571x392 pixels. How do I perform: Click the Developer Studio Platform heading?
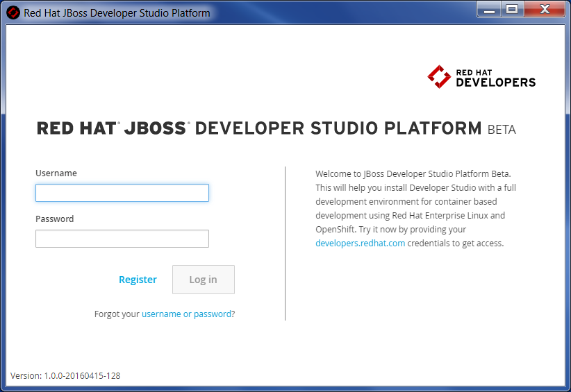point(259,128)
